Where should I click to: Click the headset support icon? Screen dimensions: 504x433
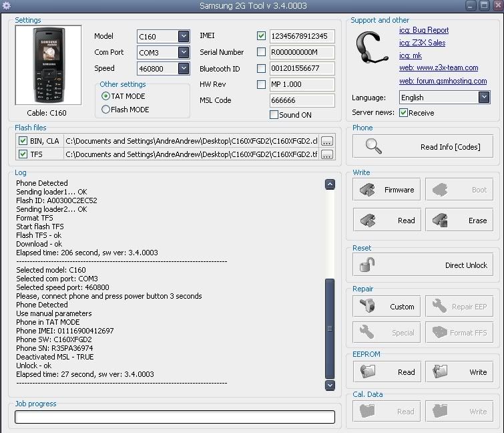pyautogui.click(x=372, y=47)
